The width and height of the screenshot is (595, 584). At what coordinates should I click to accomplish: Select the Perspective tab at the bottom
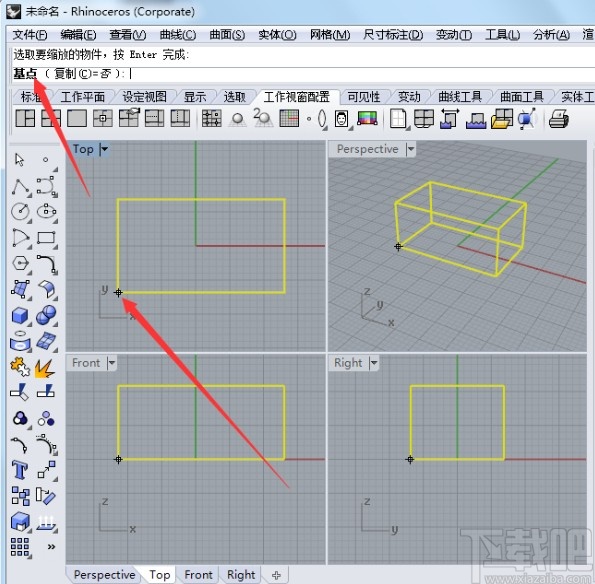point(104,575)
